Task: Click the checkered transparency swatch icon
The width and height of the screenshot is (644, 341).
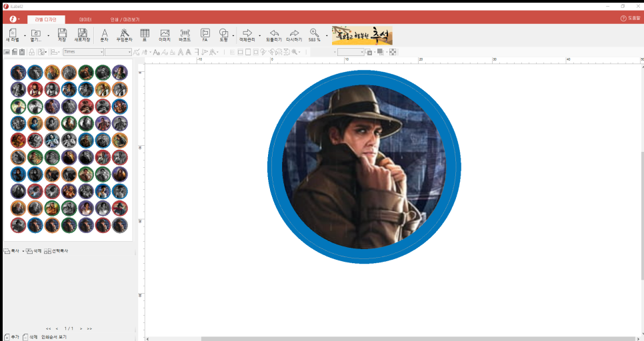Action: click(393, 52)
